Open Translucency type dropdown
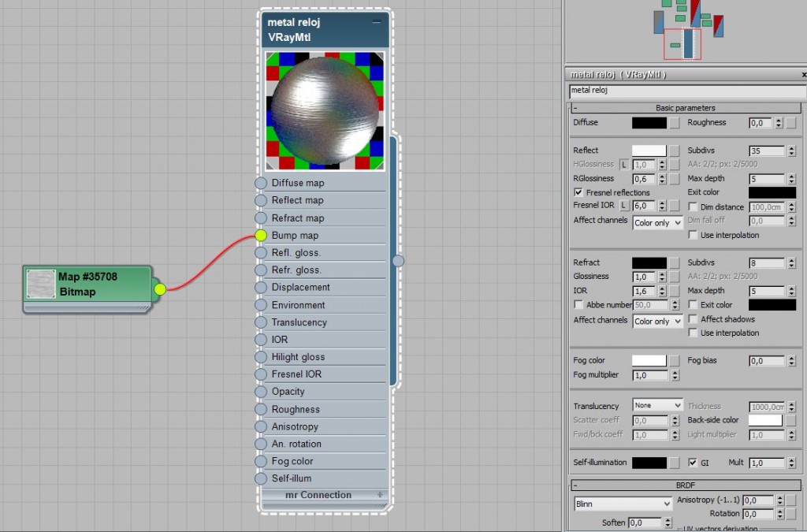This screenshot has height=532, width=807. click(x=657, y=405)
